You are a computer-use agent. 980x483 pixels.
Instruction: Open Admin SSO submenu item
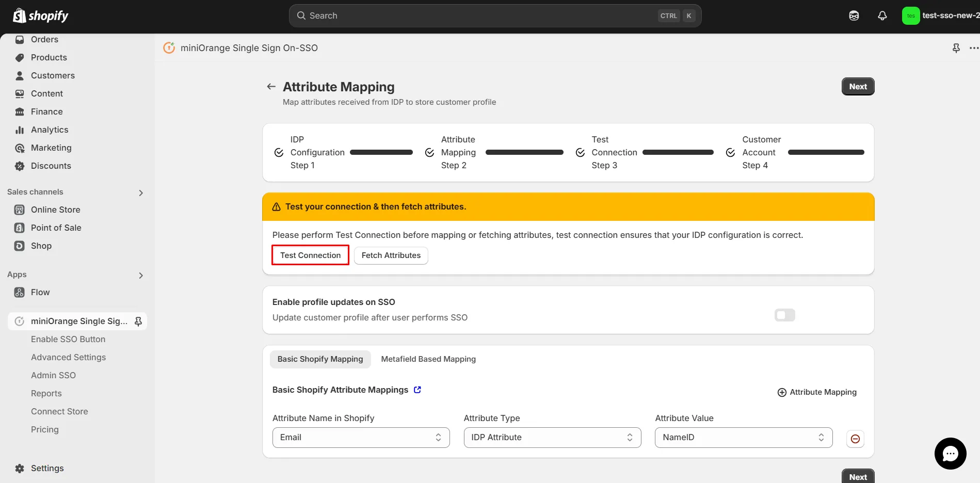point(53,375)
